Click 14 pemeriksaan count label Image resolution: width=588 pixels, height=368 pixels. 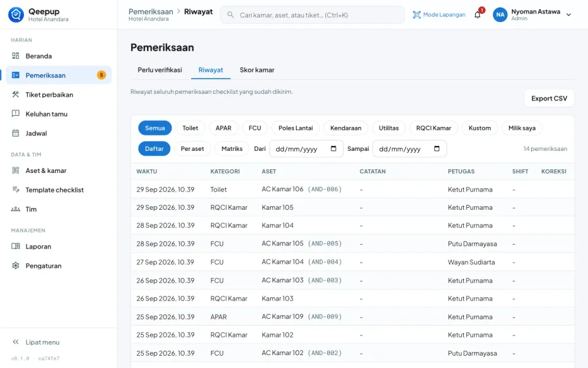click(x=545, y=148)
